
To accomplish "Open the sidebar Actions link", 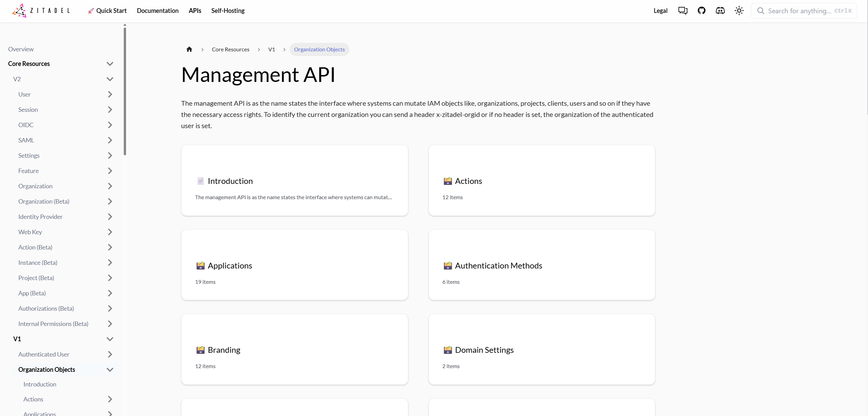I will (x=33, y=399).
